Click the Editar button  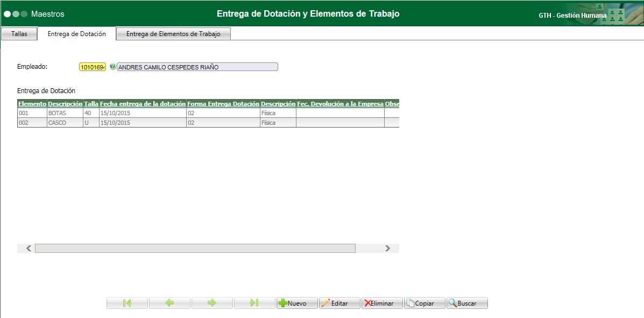339,303
